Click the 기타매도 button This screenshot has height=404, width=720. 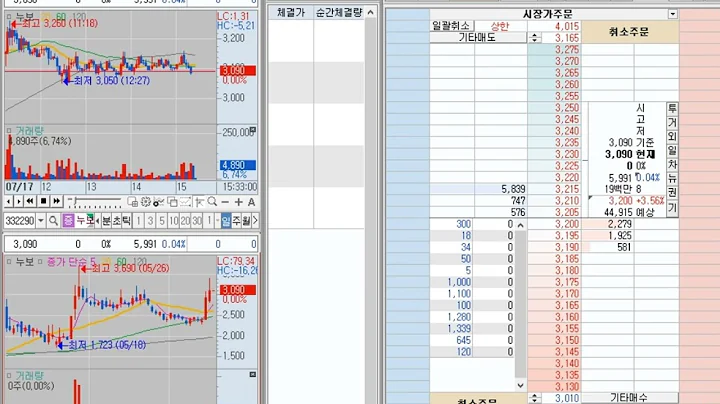pyautogui.click(x=478, y=38)
